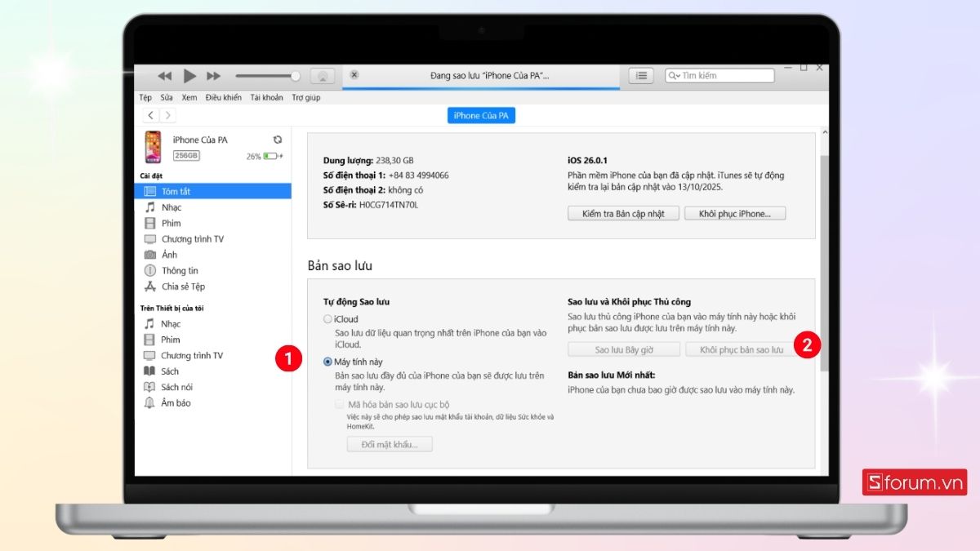This screenshot has width=980, height=551.
Task: Open the Điều khiển menu
Action: (224, 97)
